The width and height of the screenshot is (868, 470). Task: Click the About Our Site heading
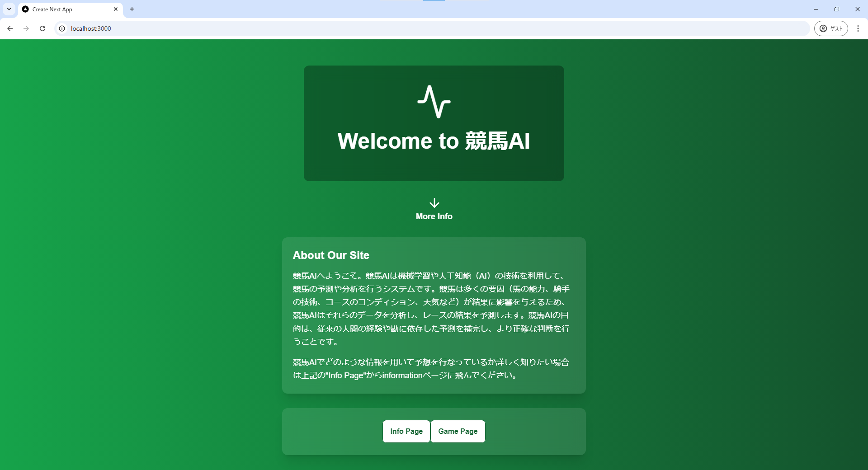tap(331, 255)
